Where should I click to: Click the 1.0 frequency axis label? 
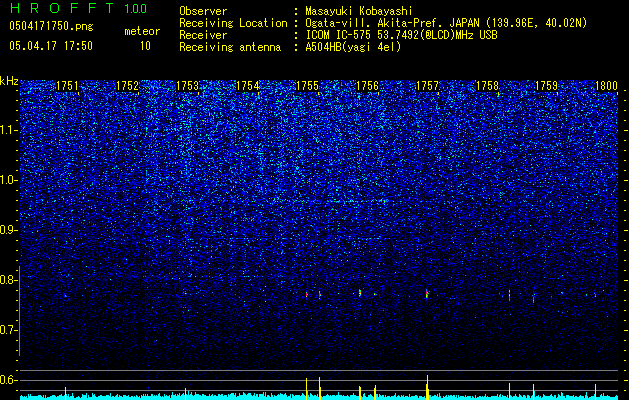pos(9,180)
